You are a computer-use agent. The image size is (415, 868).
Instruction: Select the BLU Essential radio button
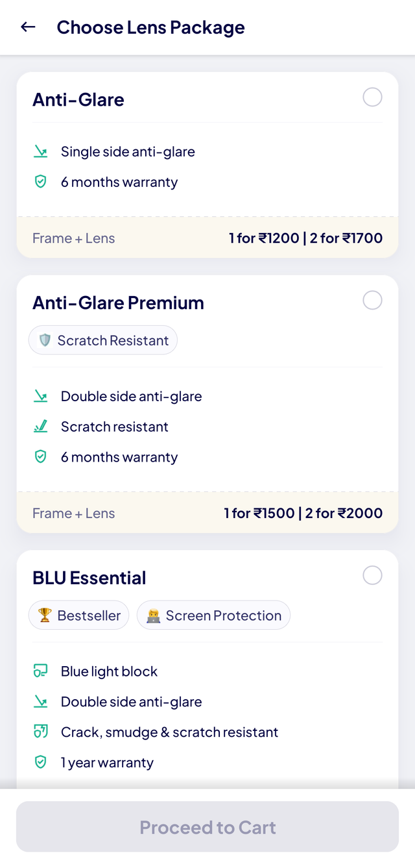tap(372, 576)
